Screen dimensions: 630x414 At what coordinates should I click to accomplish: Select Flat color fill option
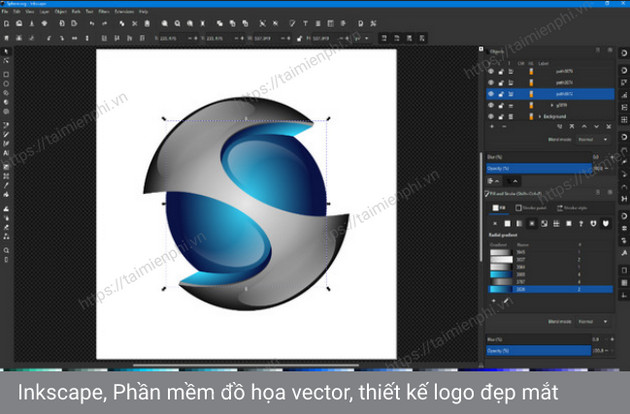click(507, 223)
